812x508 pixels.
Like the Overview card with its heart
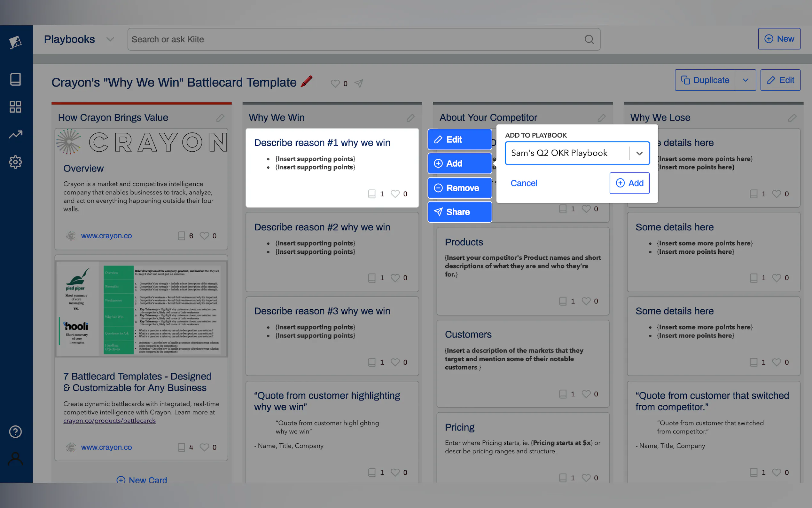204,235
